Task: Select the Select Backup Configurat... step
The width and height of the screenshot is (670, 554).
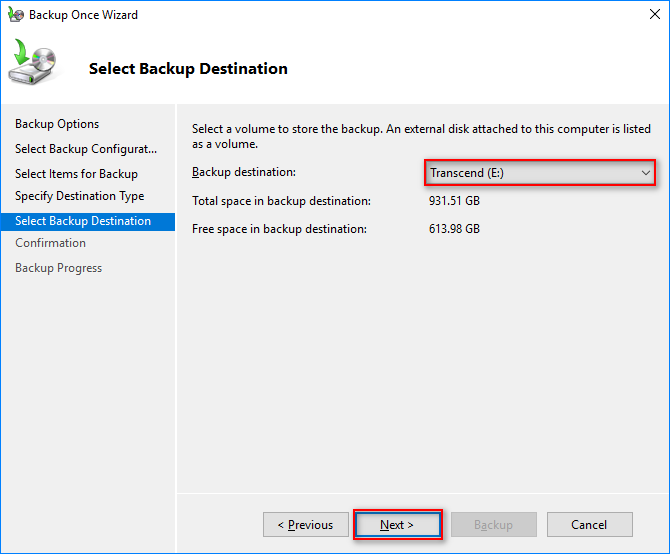Action: click(x=86, y=149)
